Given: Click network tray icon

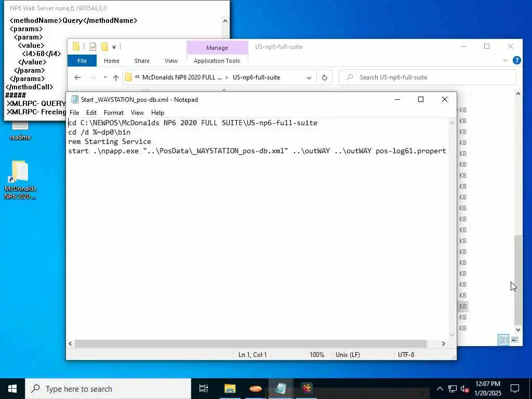Looking at the screenshot, I should 453,389.
